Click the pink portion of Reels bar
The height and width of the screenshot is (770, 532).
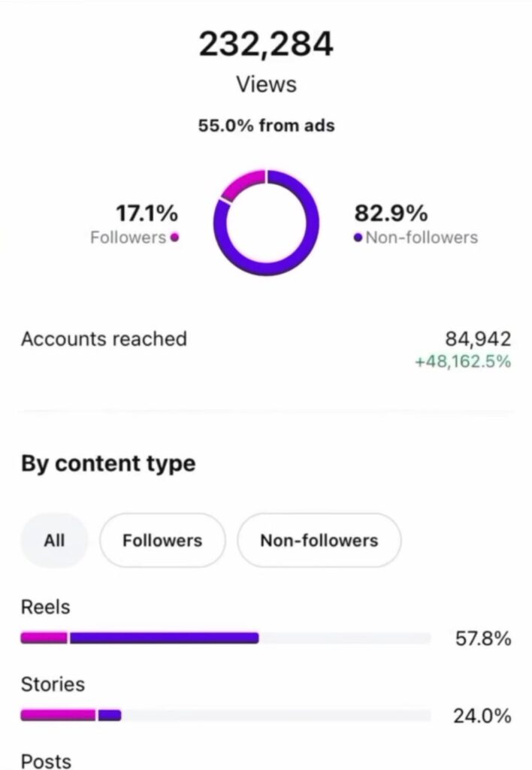pos(44,638)
